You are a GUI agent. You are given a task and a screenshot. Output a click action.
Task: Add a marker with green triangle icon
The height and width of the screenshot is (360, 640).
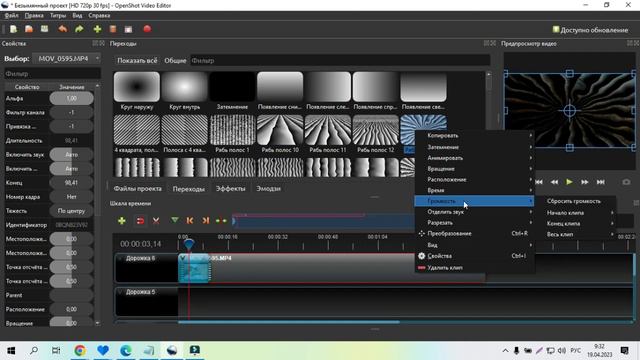(175, 220)
